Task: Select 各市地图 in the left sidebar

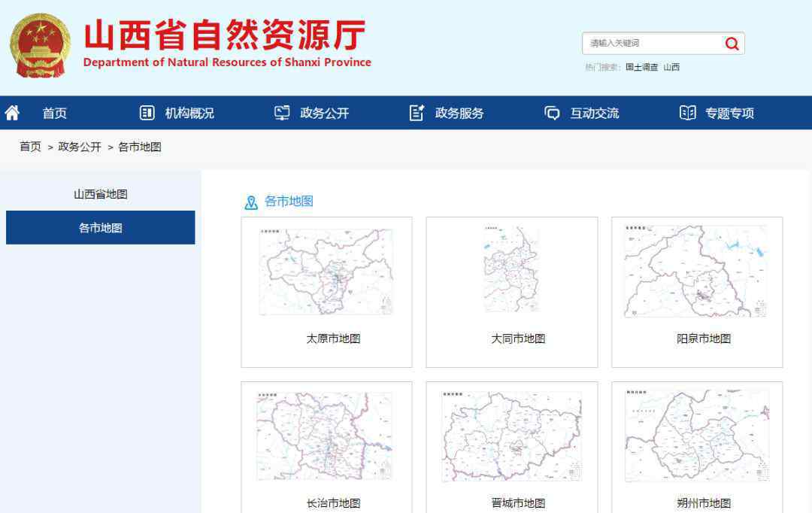Action: [x=100, y=228]
